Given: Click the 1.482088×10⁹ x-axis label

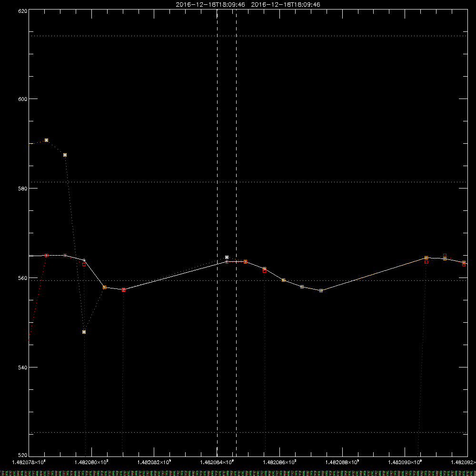Looking at the screenshot, I should [342, 462].
